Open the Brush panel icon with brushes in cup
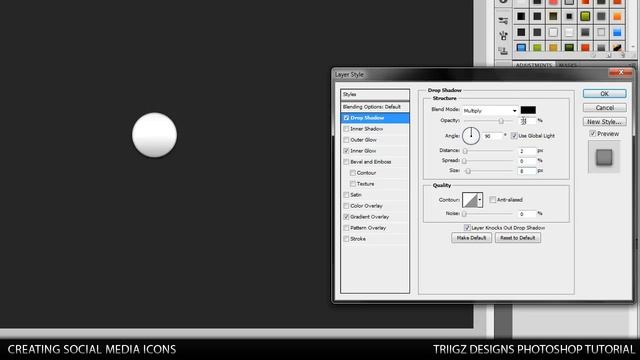The width and height of the screenshot is (640, 360). (503, 36)
